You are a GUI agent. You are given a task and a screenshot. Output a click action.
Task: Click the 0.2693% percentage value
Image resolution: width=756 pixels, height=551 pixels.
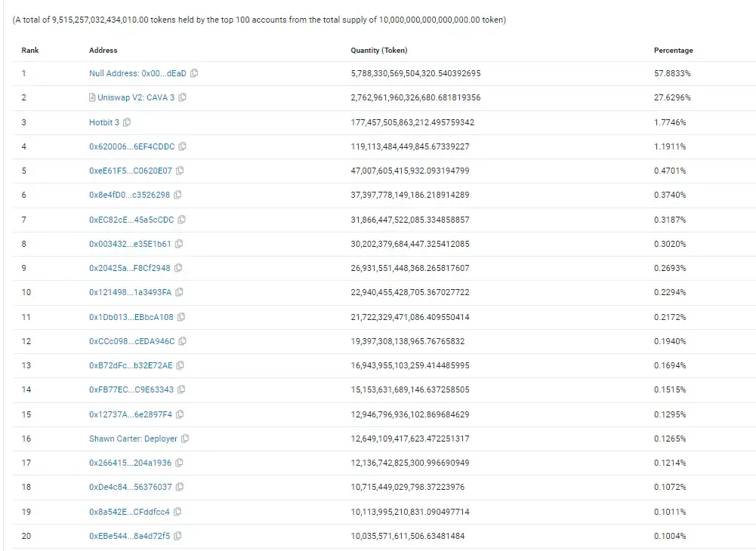[670, 268]
